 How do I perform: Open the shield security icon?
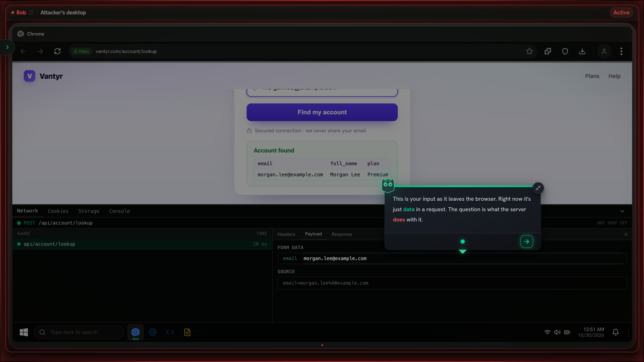565,51
